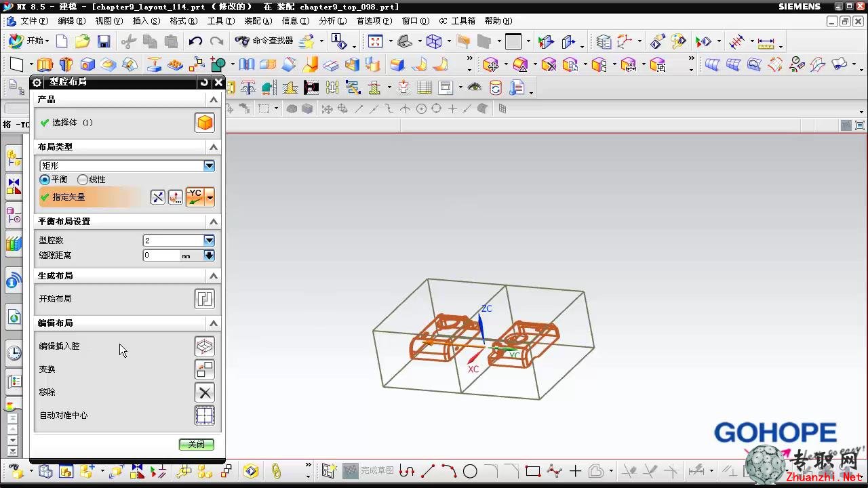Click the Finish Sketch button
Image resolution: width=868 pixels, height=488 pixels.
(x=369, y=471)
